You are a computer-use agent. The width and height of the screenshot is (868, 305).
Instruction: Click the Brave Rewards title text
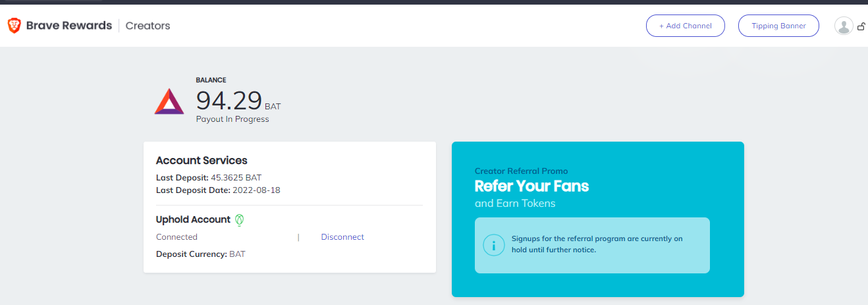click(x=69, y=26)
